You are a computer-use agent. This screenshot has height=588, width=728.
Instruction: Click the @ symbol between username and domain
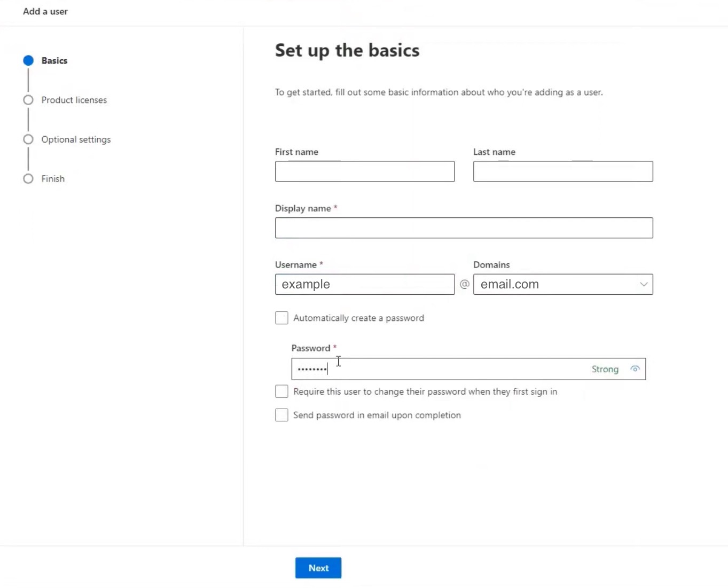tap(465, 284)
